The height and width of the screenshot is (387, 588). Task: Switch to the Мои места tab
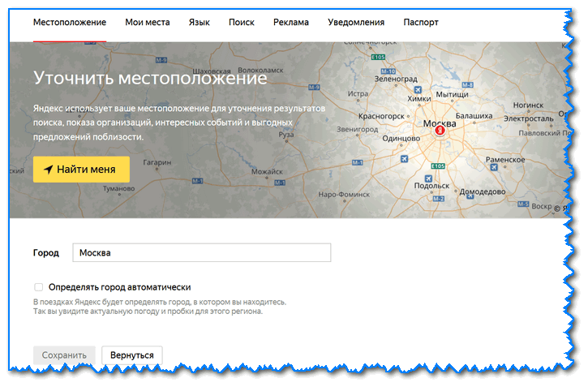(148, 23)
